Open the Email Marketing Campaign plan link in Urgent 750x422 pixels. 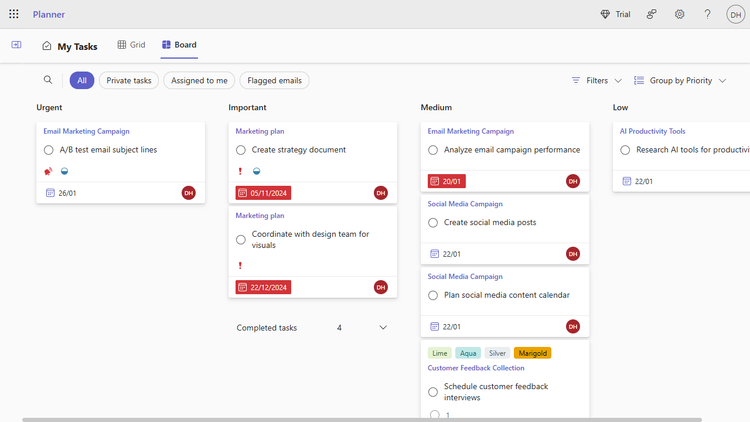86,131
